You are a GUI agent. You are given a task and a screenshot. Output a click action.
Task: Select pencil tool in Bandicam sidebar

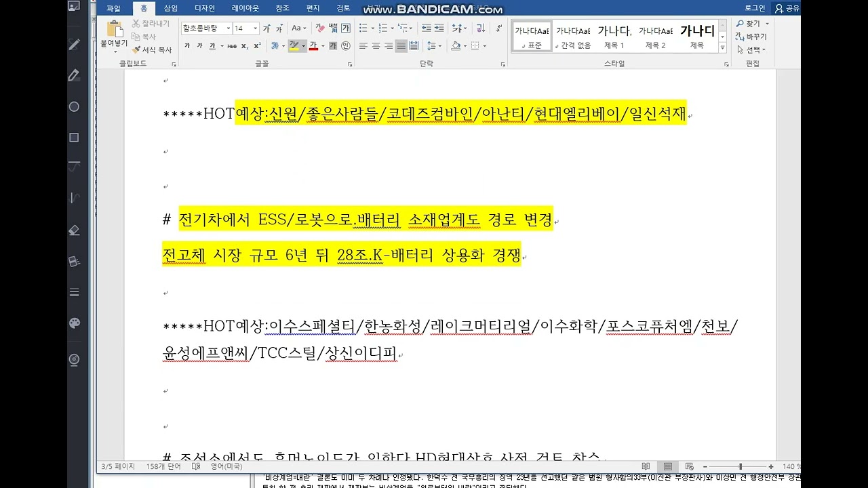point(75,44)
